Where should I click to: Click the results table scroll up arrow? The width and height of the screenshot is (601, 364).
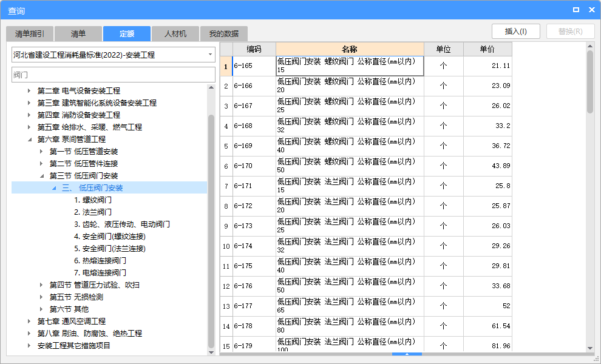[x=590, y=46]
